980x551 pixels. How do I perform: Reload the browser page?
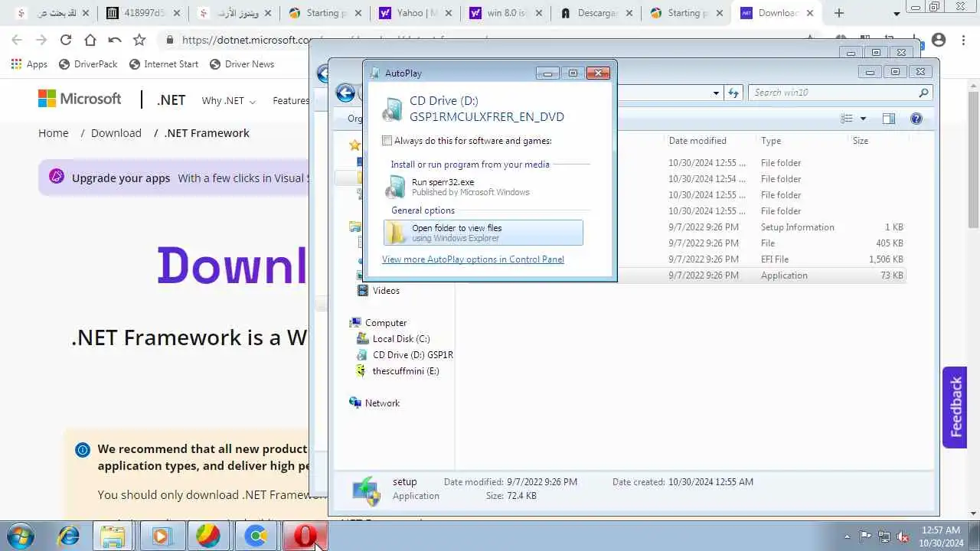tap(66, 40)
